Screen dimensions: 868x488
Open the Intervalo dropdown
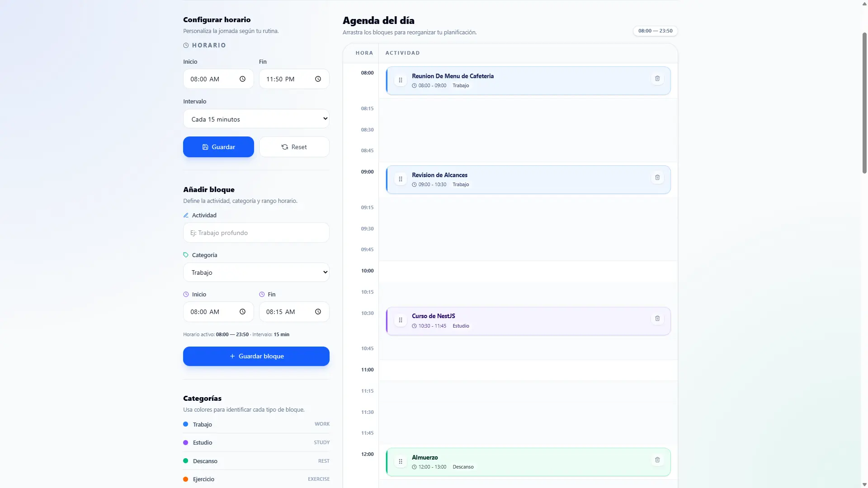pyautogui.click(x=256, y=119)
